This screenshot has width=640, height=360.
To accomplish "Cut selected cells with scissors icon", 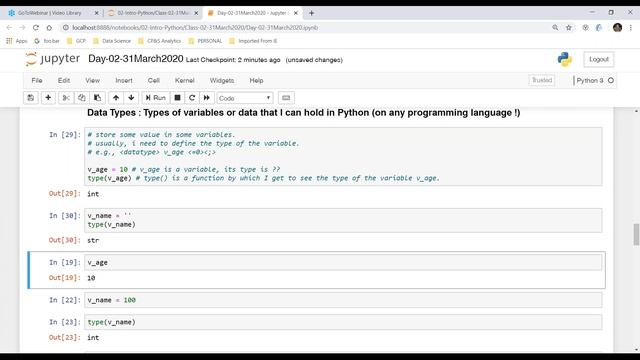I will [66, 98].
